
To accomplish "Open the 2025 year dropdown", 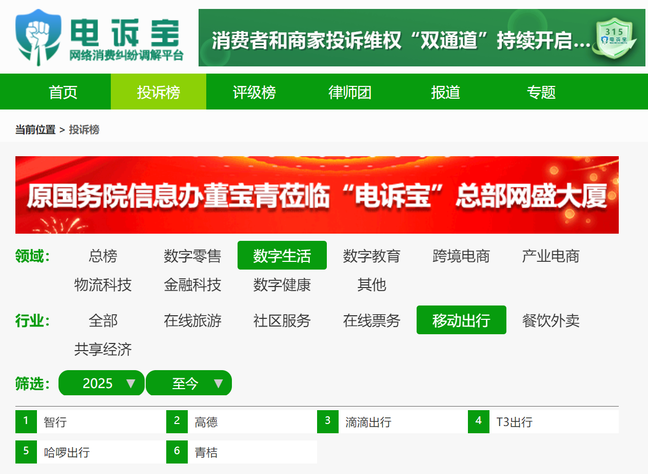I will (102, 383).
